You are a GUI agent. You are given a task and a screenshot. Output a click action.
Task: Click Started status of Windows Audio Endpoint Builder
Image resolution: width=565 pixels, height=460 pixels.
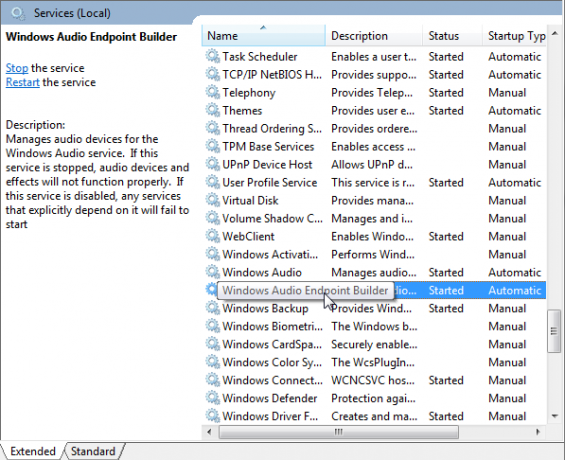pyautogui.click(x=446, y=291)
